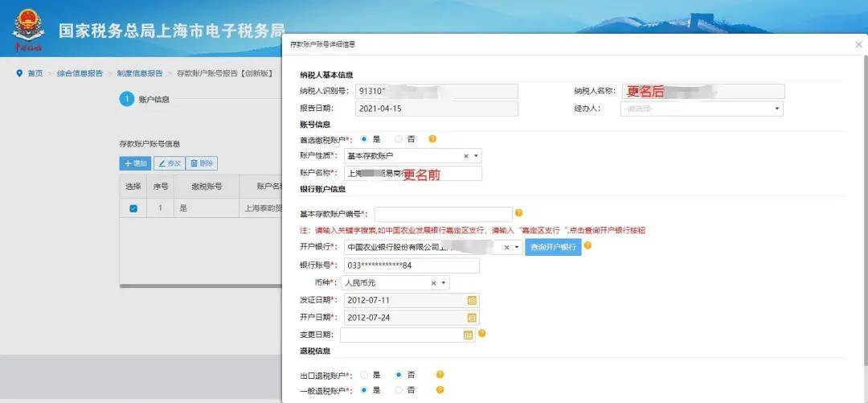Go to 首页 breadcrumb
Viewport: 868px width, 403px height.
tap(35, 73)
